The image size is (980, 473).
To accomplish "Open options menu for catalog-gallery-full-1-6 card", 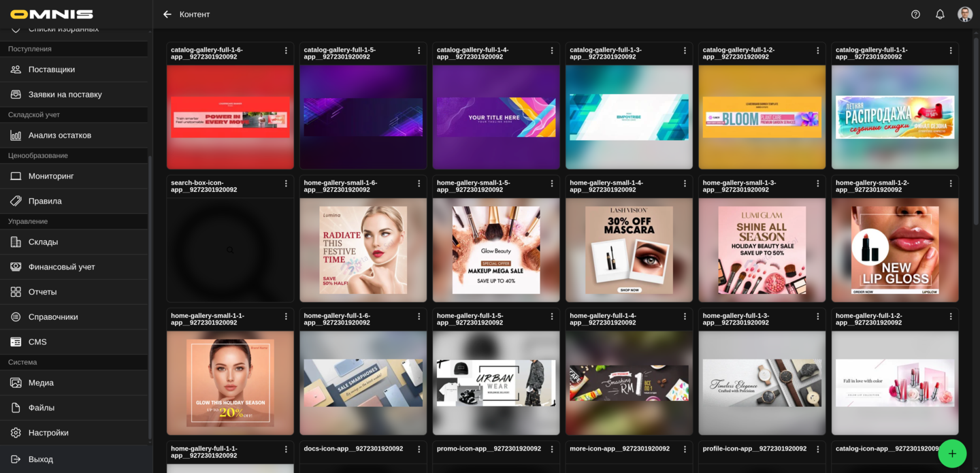I will (x=286, y=50).
